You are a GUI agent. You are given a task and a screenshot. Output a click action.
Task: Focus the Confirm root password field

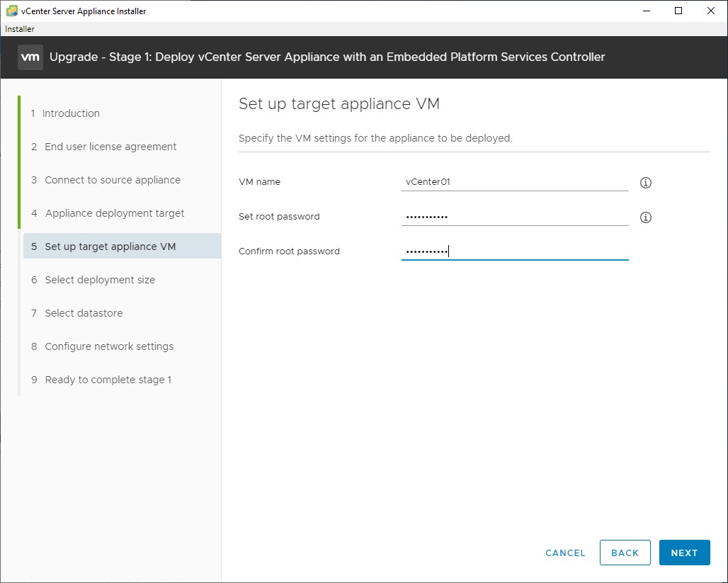(x=515, y=251)
